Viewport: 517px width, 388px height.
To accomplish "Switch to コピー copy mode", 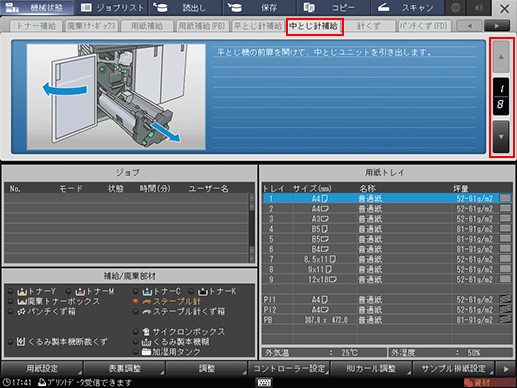I will (334, 7).
